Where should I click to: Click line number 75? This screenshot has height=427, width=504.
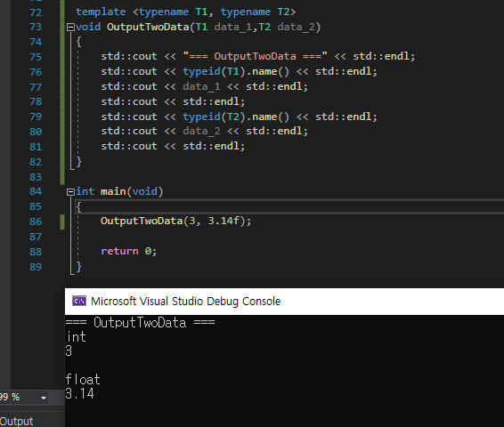point(36,57)
